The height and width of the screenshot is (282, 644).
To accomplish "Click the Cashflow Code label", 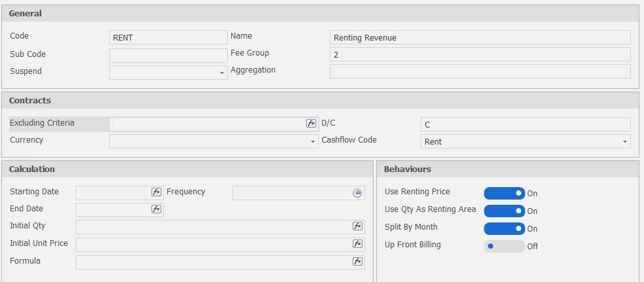I will click(x=349, y=139).
